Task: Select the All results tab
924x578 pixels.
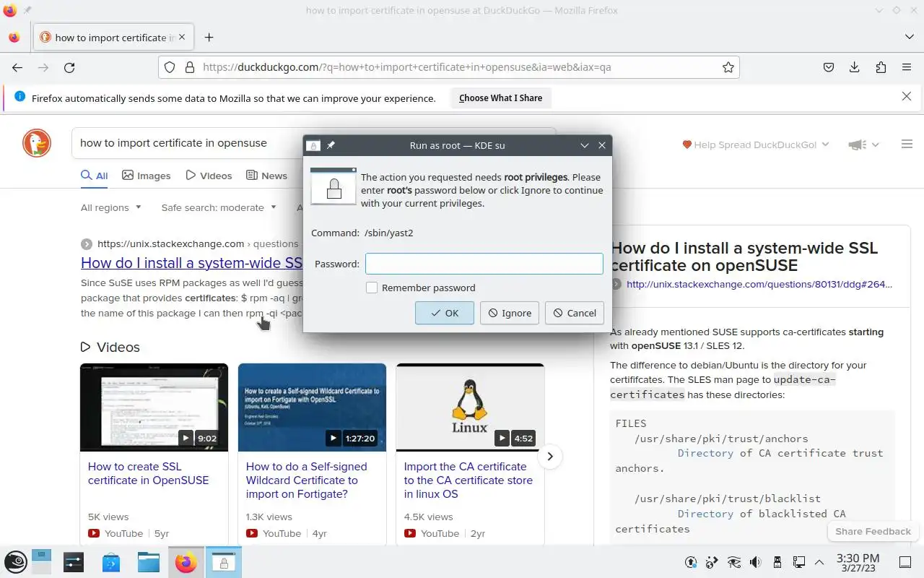Action: pyautogui.click(x=95, y=176)
